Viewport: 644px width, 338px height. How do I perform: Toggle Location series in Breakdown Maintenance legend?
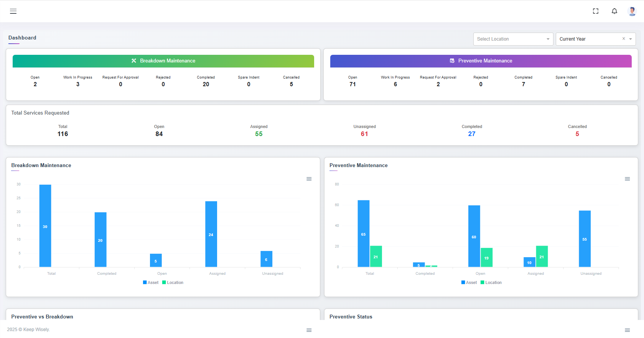click(173, 283)
